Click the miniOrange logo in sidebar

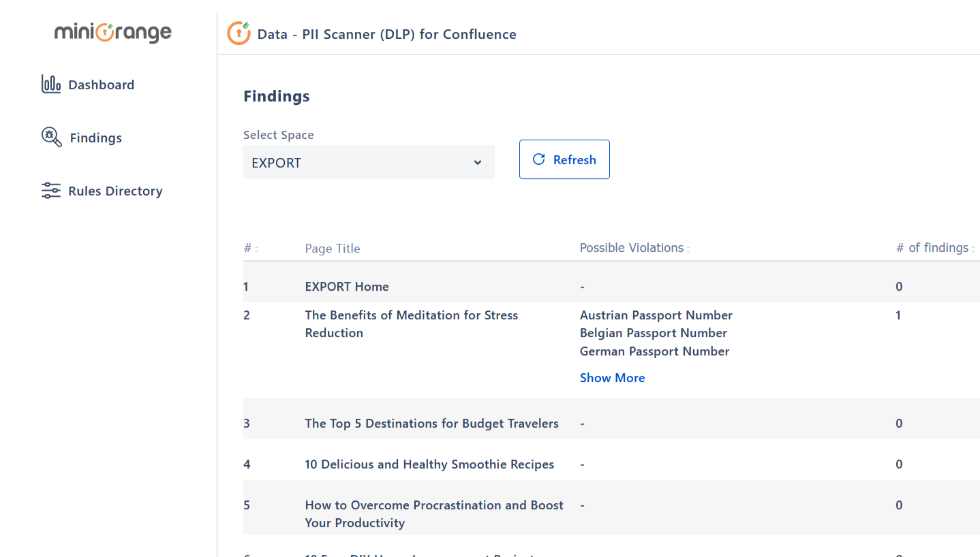(x=113, y=32)
